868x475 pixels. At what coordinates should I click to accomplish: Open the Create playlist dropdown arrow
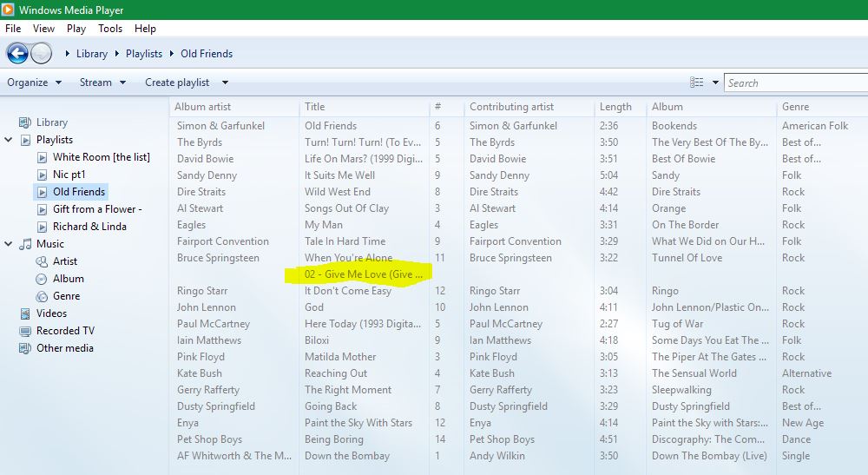(x=225, y=82)
